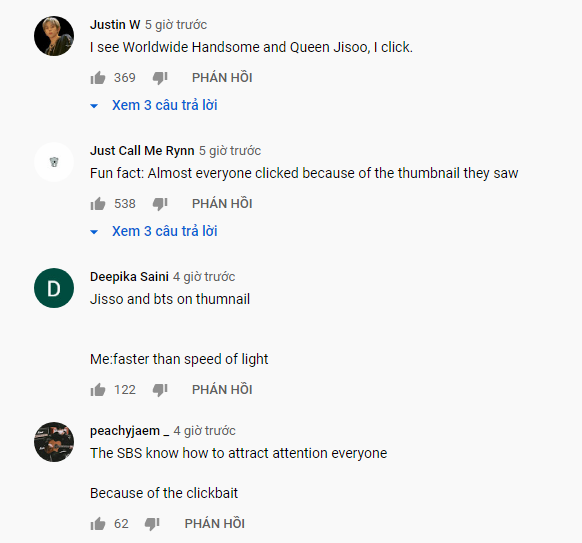
Task: Expand 3 replies under Just Call Me Rynn
Action: point(154,231)
